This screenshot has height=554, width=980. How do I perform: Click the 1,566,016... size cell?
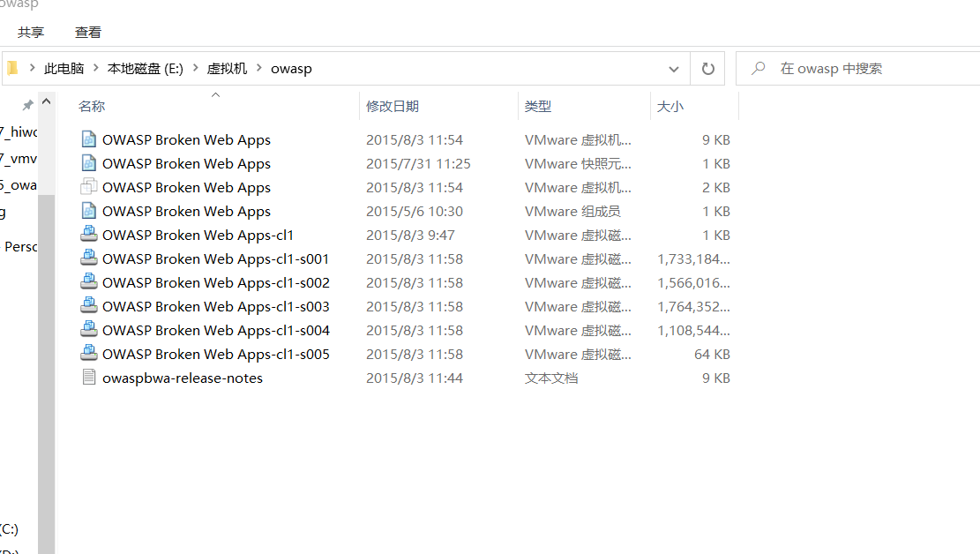[x=693, y=282]
